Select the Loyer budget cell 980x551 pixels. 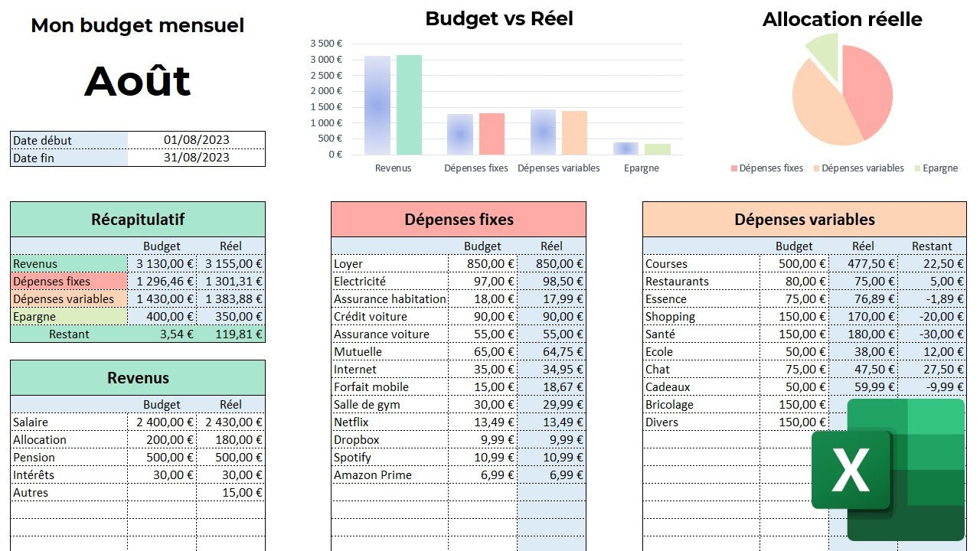482,264
